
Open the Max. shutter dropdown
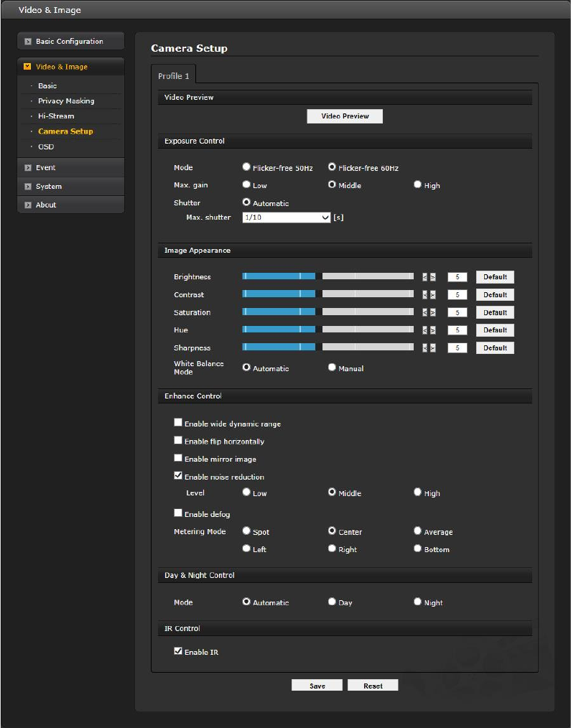(x=286, y=218)
